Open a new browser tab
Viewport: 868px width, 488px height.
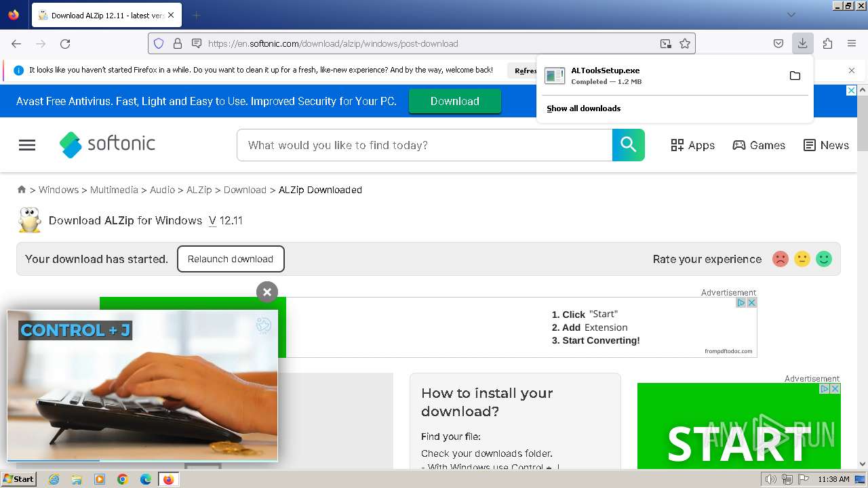tap(196, 15)
